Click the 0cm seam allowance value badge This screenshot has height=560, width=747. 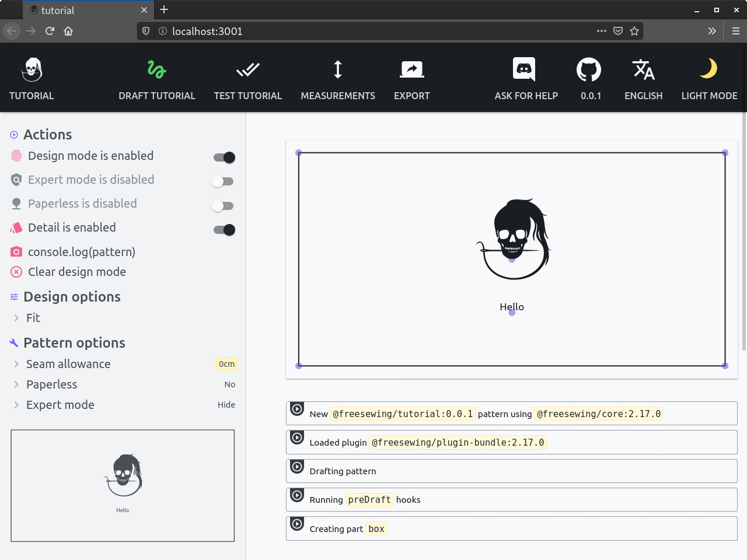pos(226,364)
